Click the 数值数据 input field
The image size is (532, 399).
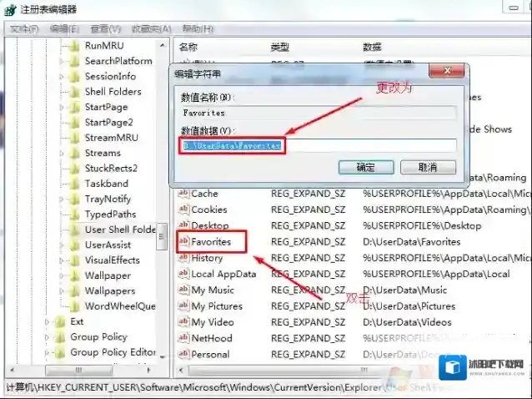click(x=317, y=146)
